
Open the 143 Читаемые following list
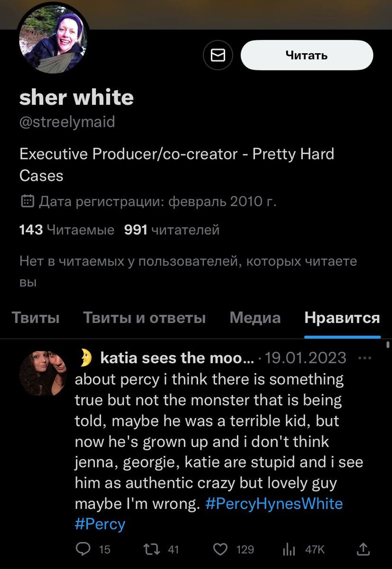(67, 229)
